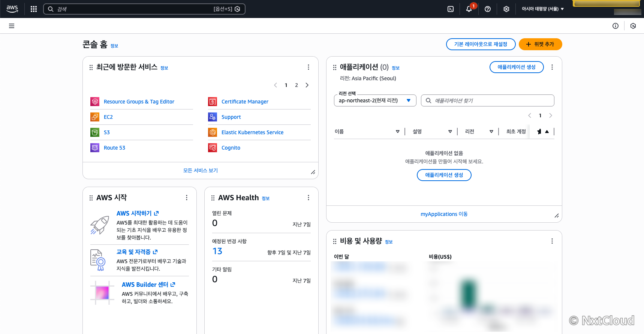Go to previous page of applications

530,115
